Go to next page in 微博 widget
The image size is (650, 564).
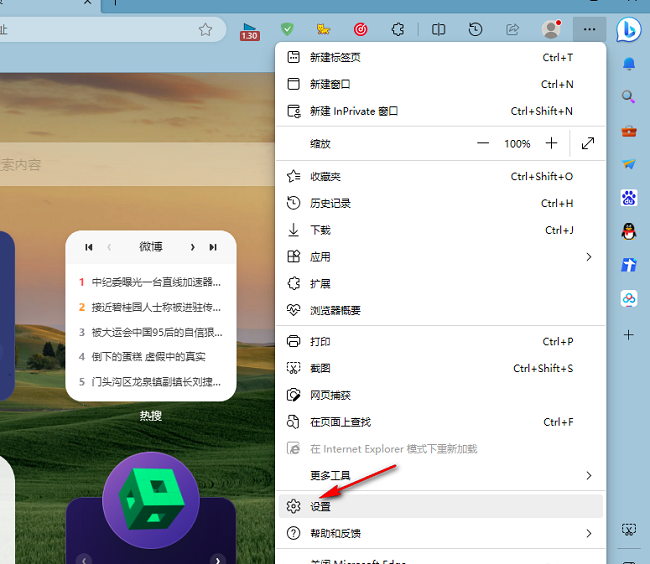192,247
